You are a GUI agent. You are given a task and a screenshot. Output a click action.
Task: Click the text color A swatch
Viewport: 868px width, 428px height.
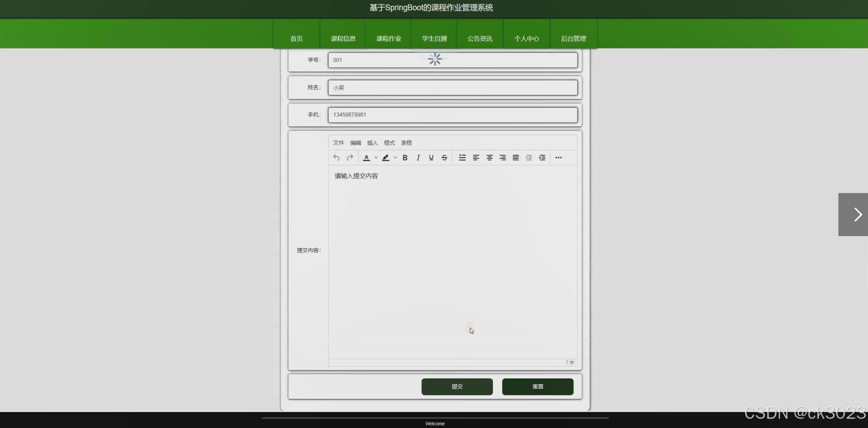coord(367,158)
